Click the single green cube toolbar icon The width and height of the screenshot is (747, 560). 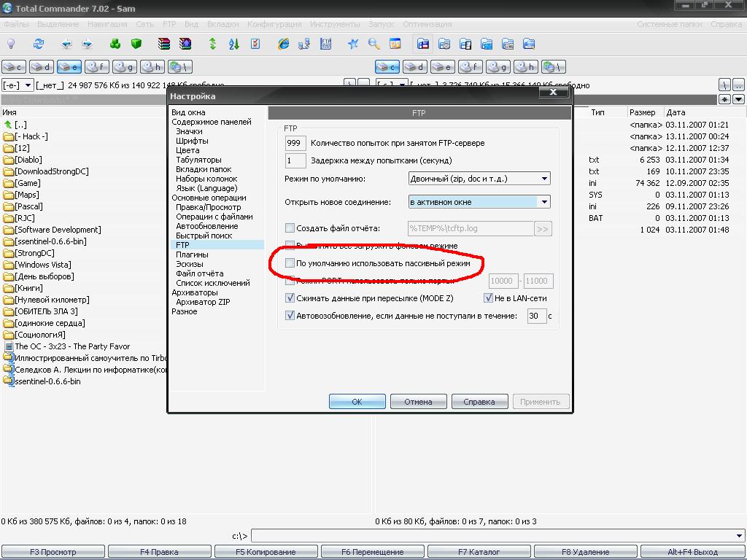click(136, 44)
